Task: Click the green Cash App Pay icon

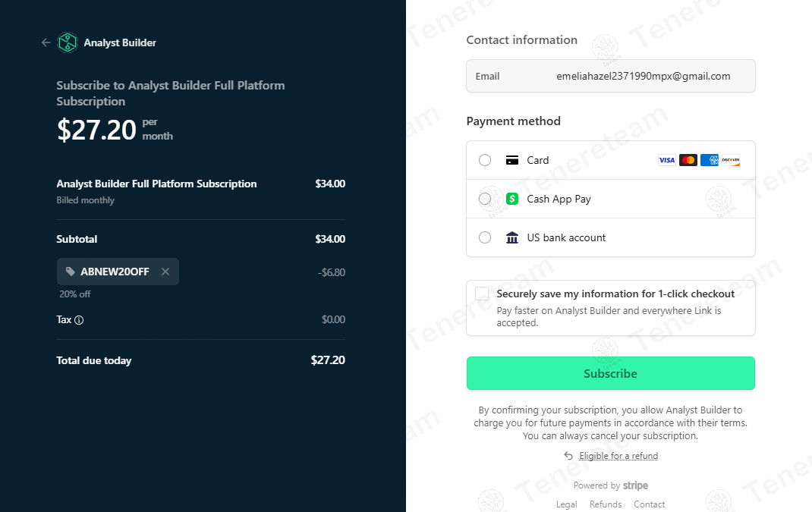Action: (512, 199)
